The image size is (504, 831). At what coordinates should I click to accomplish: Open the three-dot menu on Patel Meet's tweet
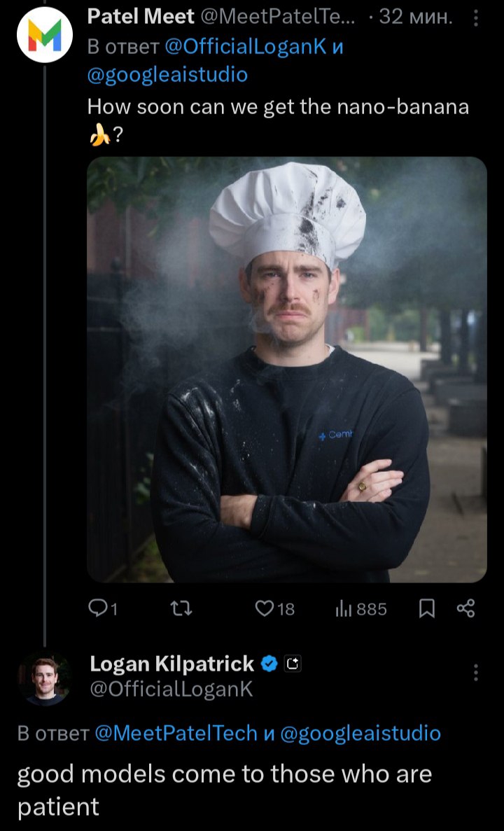click(475, 18)
